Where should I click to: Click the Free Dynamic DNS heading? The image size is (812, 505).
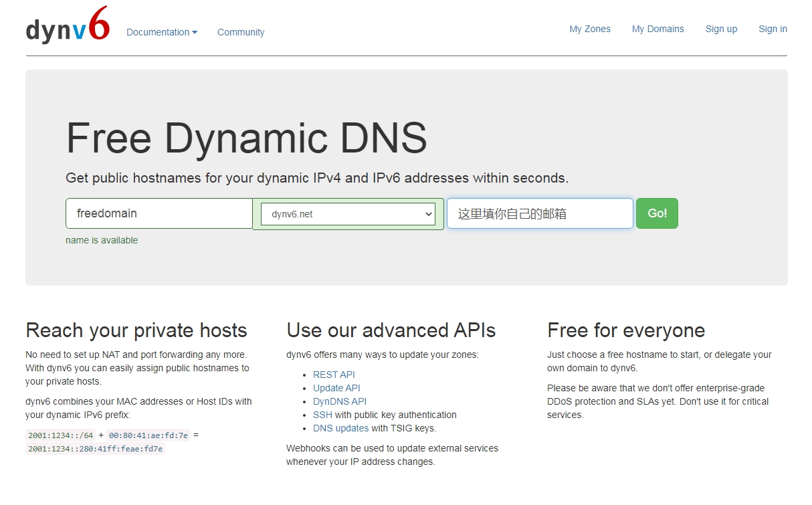point(246,138)
